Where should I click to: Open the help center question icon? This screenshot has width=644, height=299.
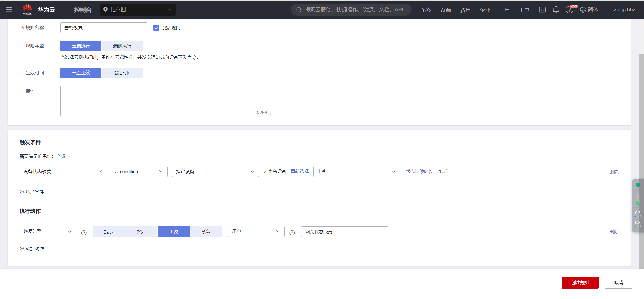click(x=569, y=10)
